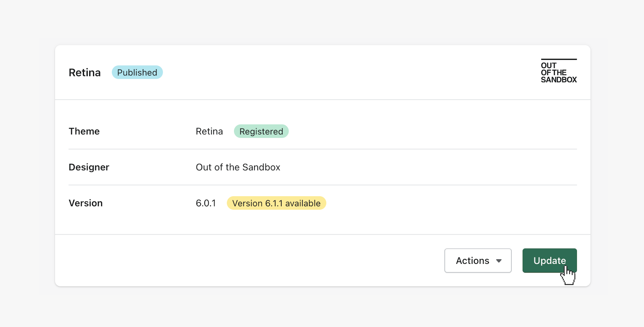The width and height of the screenshot is (644, 327).
Task: Click the Actions dropdown arrow
Action: [x=499, y=261]
